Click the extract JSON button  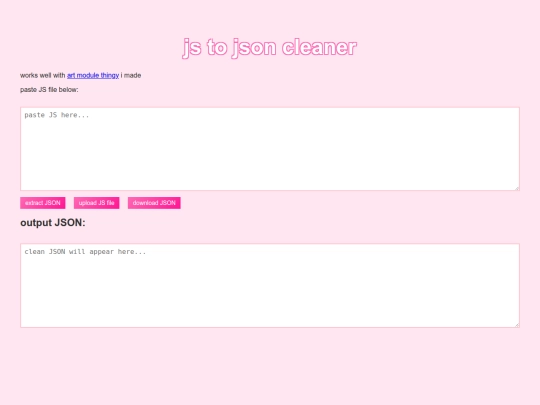[x=43, y=203]
